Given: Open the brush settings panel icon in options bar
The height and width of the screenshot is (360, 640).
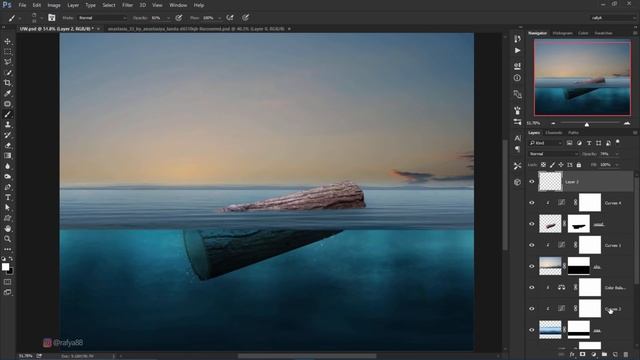Looking at the screenshot, I should tap(51, 18).
